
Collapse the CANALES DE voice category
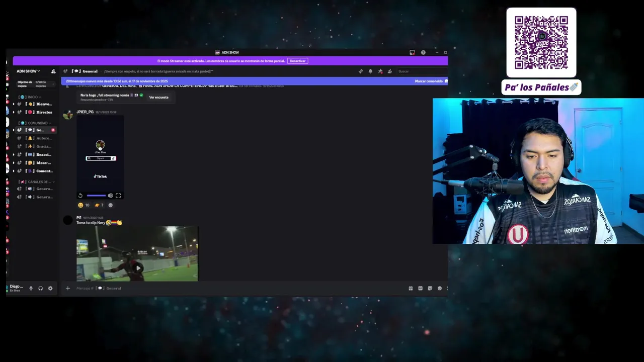click(36, 182)
